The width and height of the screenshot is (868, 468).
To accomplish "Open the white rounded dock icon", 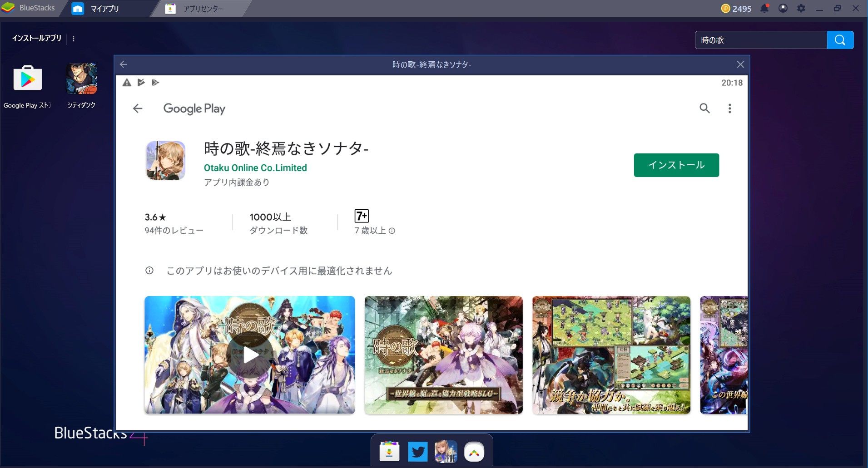I will [x=474, y=452].
